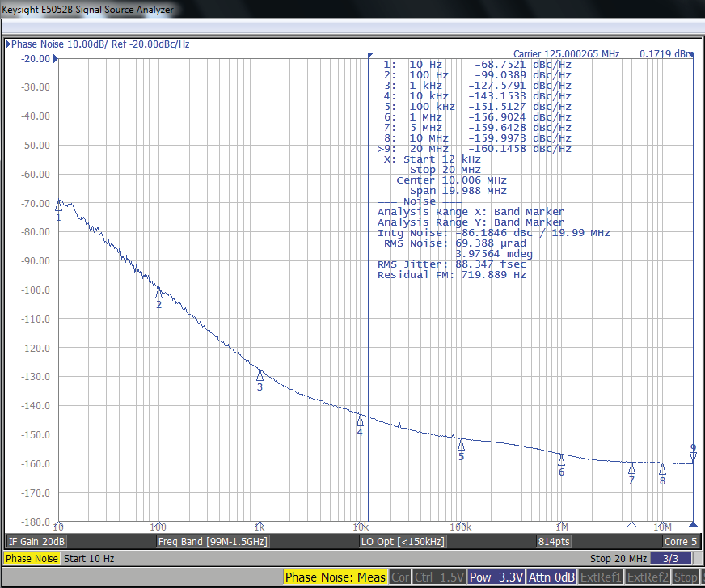Select the Phase Noise measurement tab
This screenshot has height=588, width=705.
point(32,558)
